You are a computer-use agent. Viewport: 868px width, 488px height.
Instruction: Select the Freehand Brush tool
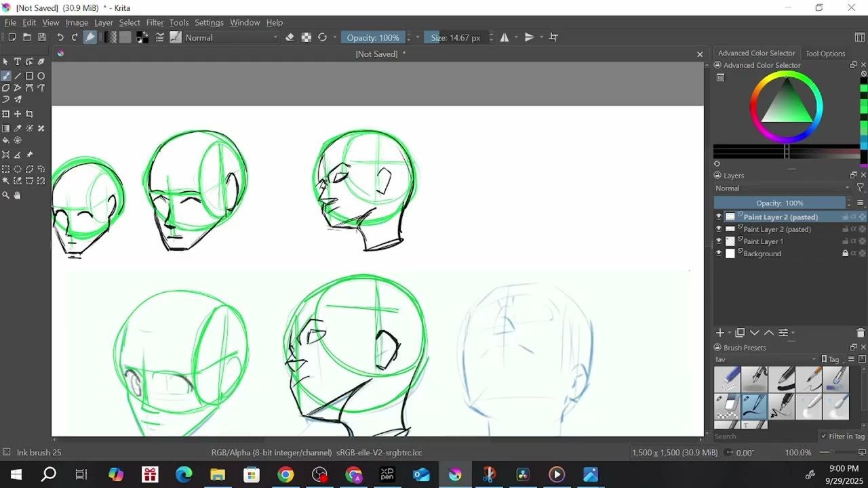[6, 76]
